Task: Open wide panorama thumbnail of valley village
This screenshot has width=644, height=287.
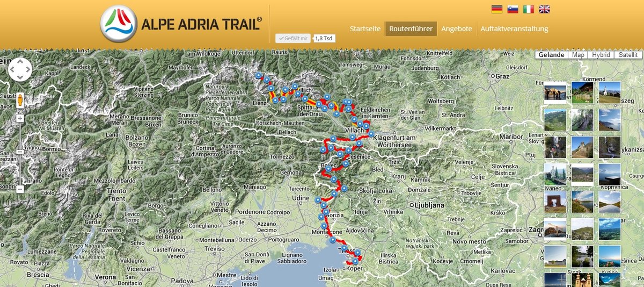Action: point(582,175)
